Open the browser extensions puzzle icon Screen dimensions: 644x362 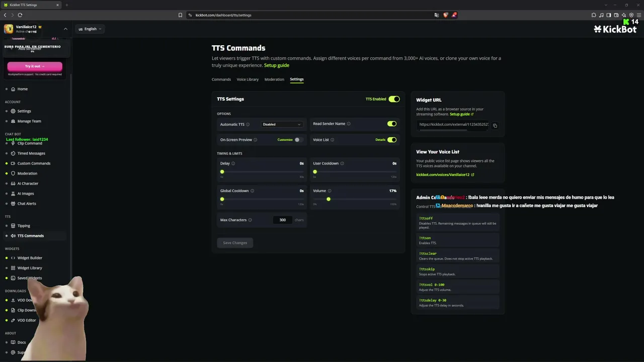(594, 15)
